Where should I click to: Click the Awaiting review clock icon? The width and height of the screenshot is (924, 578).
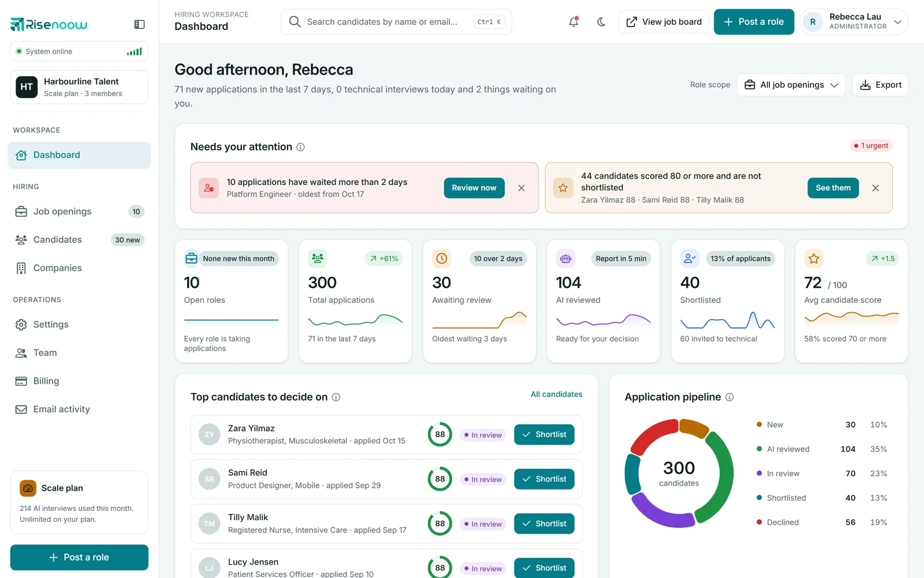pyautogui.click(x=442, y=258)
